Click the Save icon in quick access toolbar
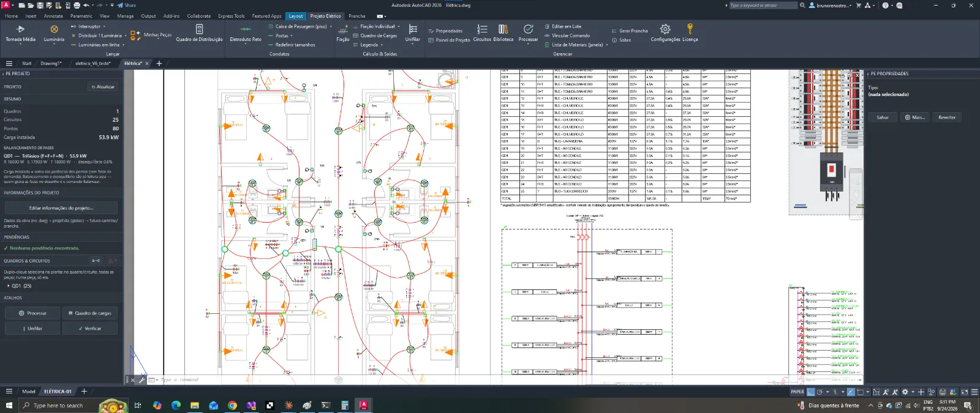The height and width of the screenshot is (413, 980). [40, 5]
